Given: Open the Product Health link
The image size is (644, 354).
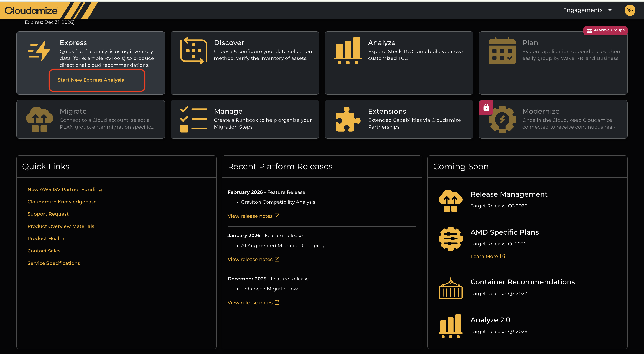Looking at the screenshot, I should (x=46, y=239).
